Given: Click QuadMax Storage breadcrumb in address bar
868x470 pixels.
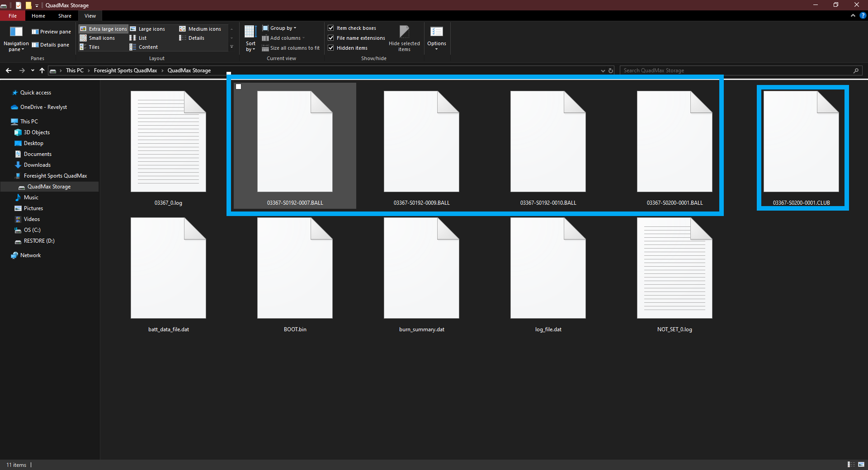Looking at the screenshot, I should (x=189, y=70).
